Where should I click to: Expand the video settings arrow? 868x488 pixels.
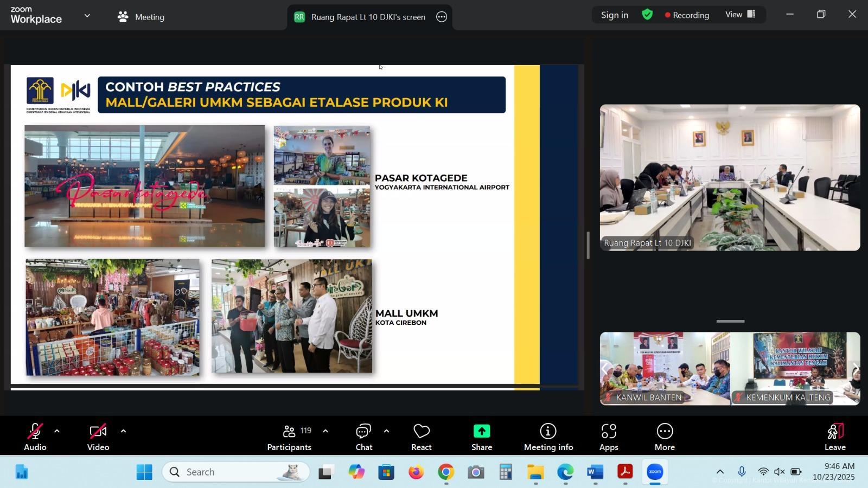tap(123, 432)
